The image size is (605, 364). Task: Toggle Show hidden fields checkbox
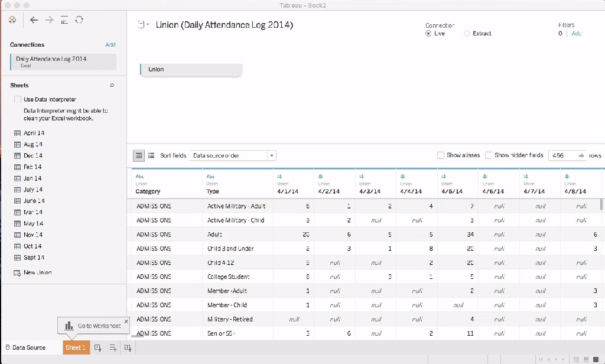489,155
